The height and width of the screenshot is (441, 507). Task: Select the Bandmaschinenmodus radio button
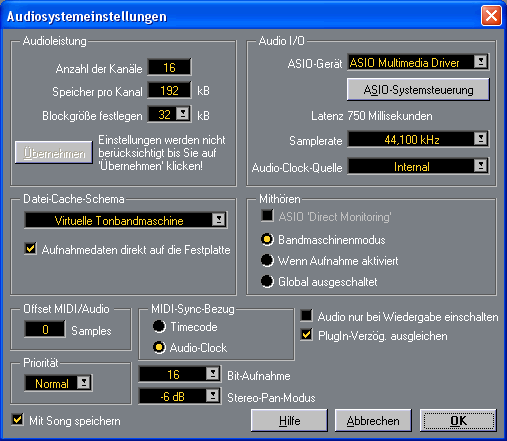tap(267, 239)
